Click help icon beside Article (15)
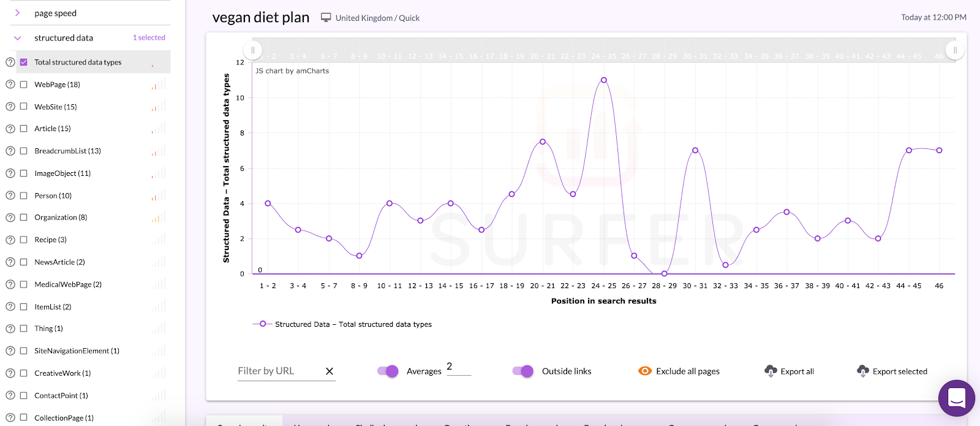 10,129
